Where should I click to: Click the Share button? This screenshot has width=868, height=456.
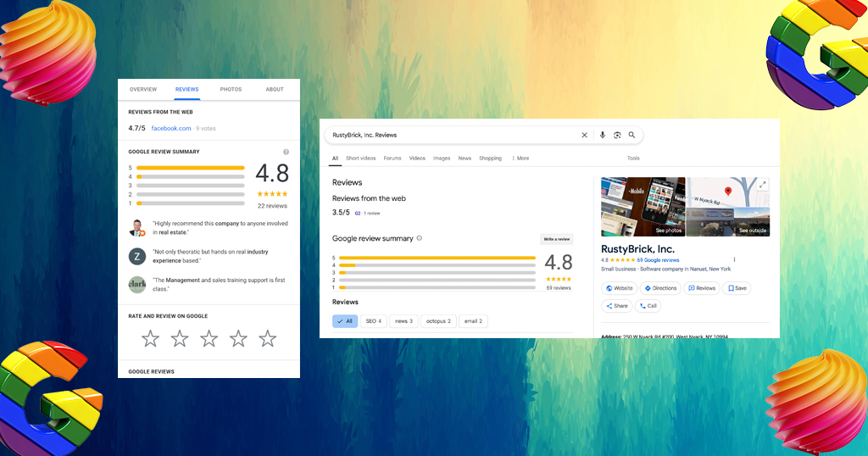click(x=617, y=306)
